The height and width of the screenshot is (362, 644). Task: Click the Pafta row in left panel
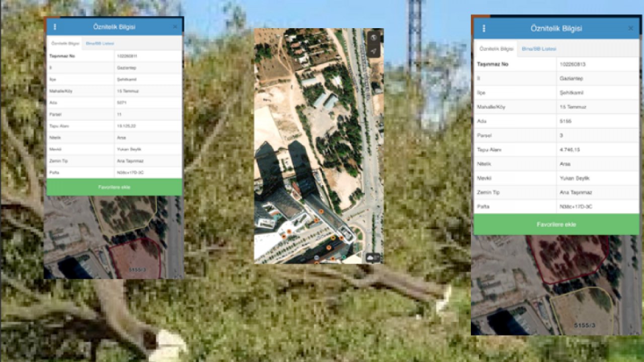[114, 172]
